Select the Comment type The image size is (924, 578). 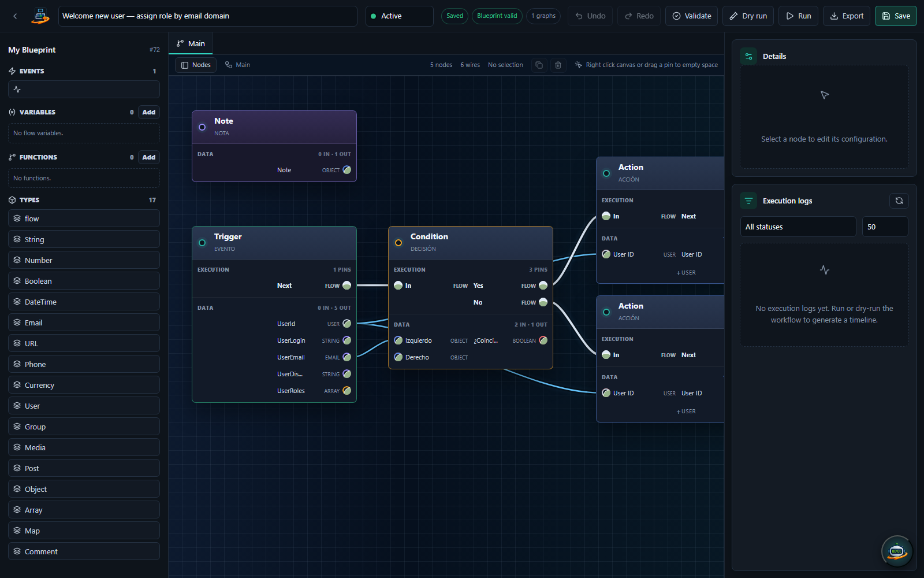pos(84,551)
